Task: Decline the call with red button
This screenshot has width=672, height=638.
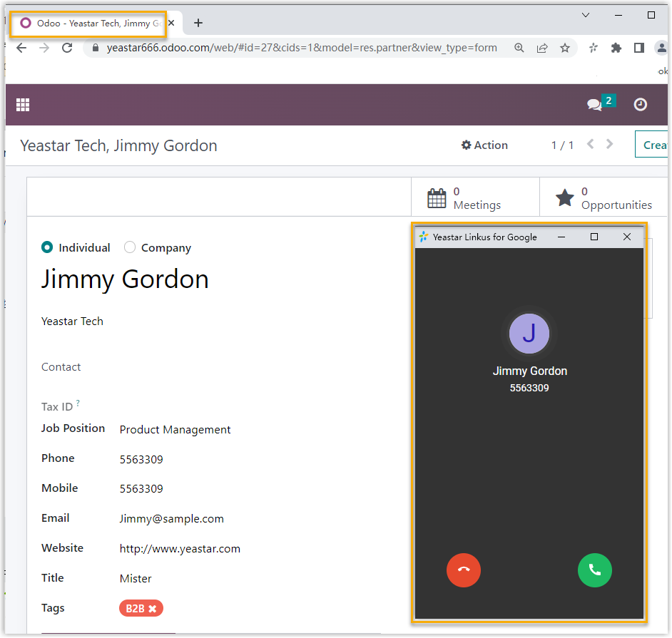Action: pos(464,570)
